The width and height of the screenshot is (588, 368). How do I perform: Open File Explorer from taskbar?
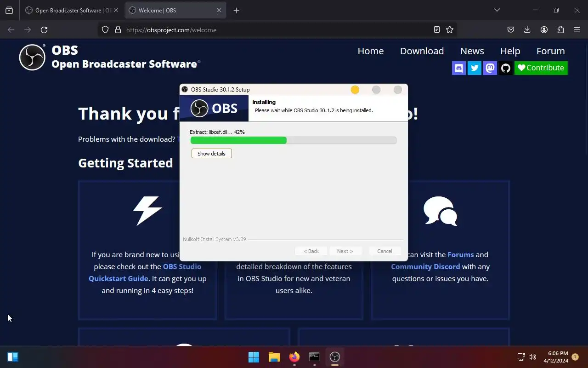(274, 357)
